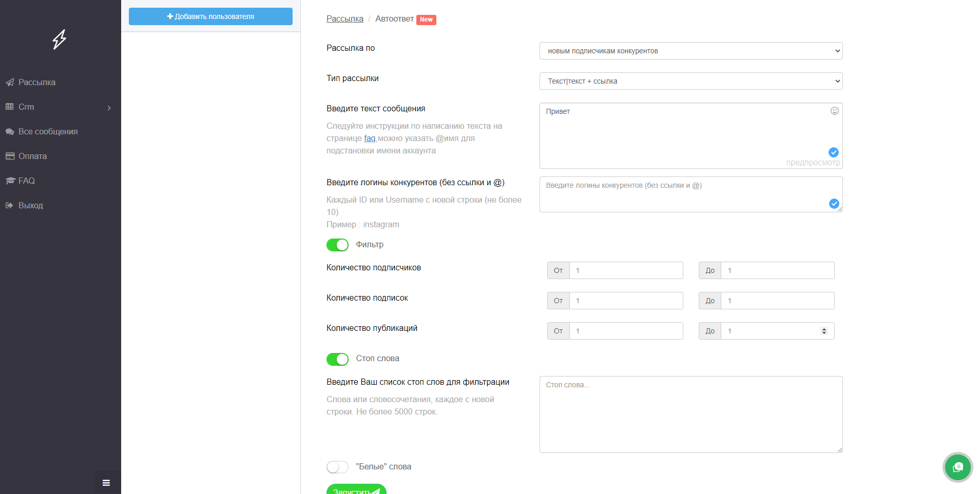The width and height of the screenshot is (980, 494).
Task: Focus the message text area with Привет
Action: [x=691, y=135]
